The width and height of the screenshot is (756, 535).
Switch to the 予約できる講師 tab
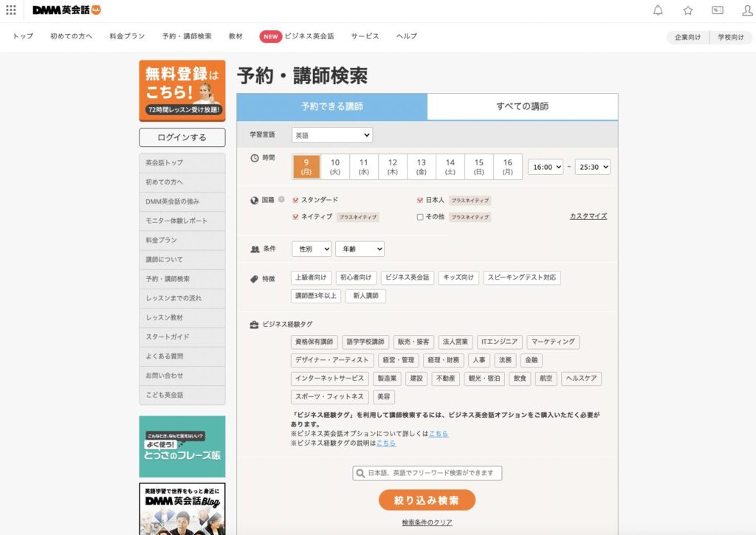click(x=331, y=106)
